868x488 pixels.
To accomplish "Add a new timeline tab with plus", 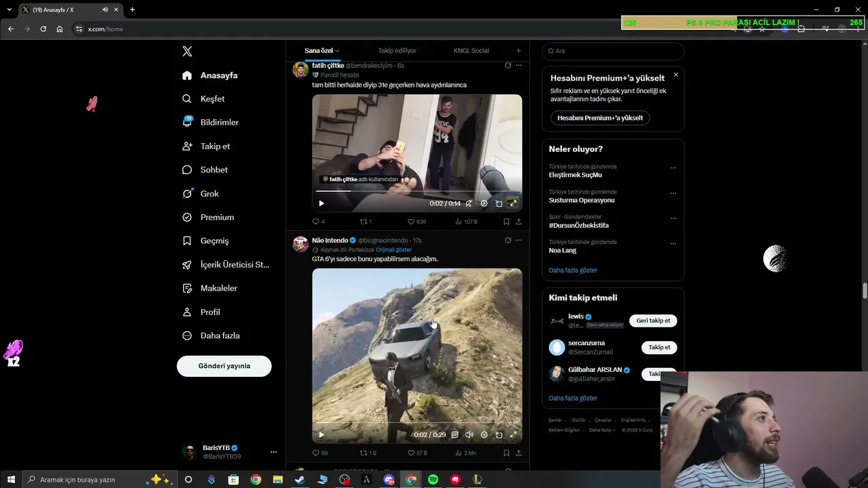I will coord(519,51).
